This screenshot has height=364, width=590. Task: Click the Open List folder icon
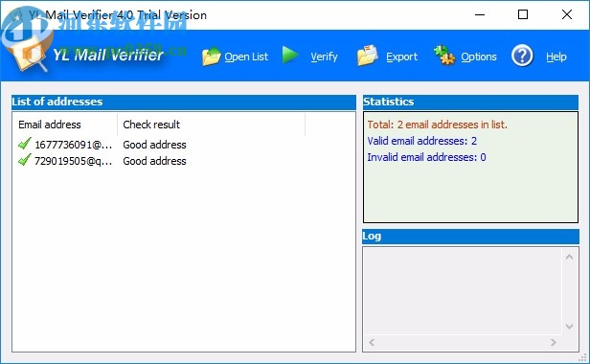pos(212,57)
